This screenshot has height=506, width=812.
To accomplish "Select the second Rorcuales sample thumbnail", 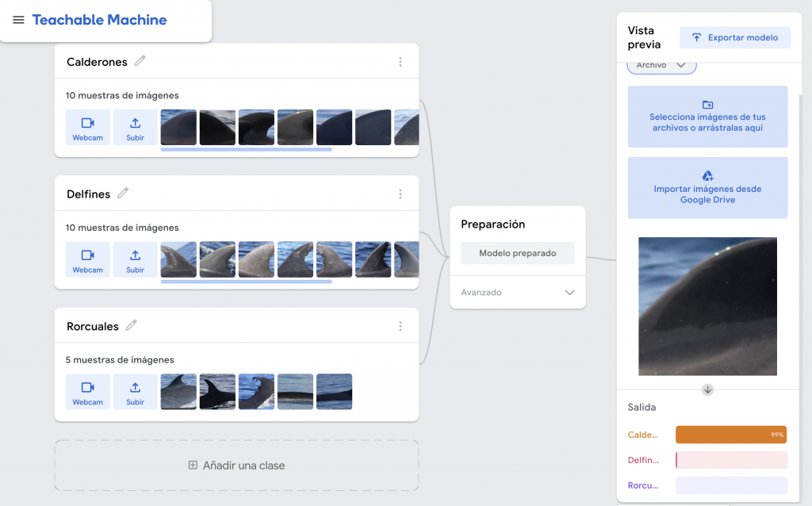I will [217, 392].
